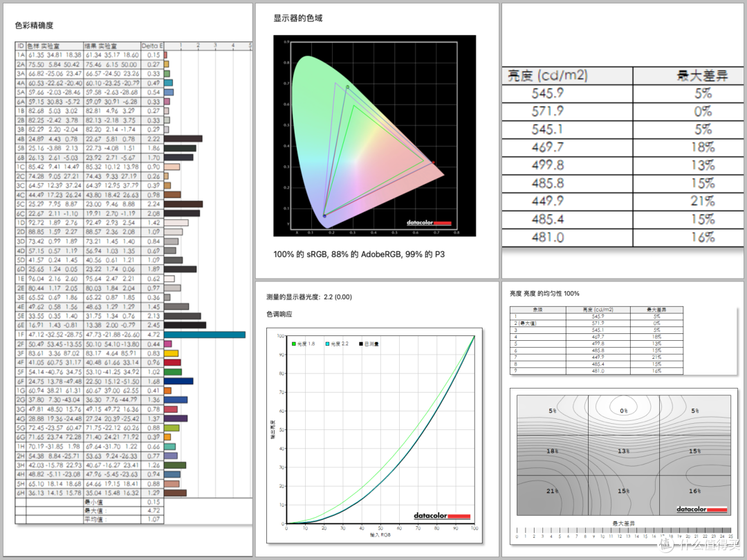The image size is (747, 560).
Task: Click the 最大值 summary row label
Action: point(95,510)
